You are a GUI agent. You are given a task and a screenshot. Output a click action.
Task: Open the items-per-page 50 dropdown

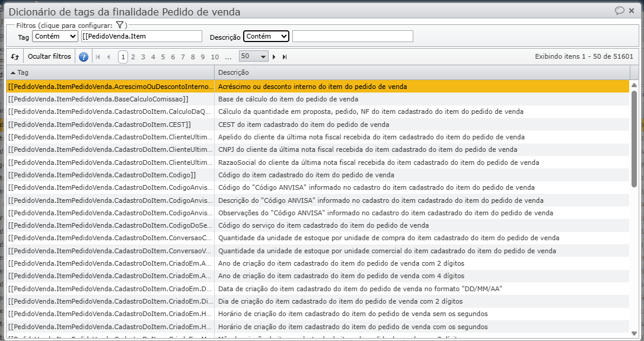click(254, 56)
